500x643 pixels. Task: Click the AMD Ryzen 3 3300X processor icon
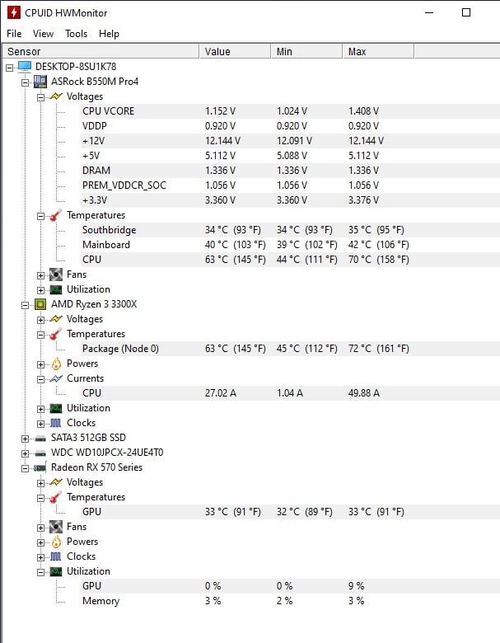click(40, 304)
